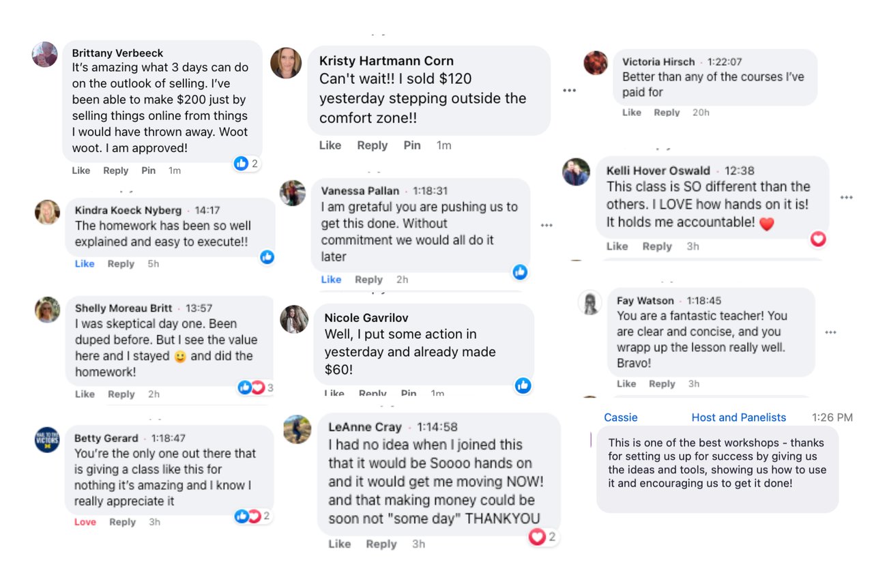This screenshot has height=588, width=887.
Task: Click Host and Panelists link
Action: tap(738, 417)
